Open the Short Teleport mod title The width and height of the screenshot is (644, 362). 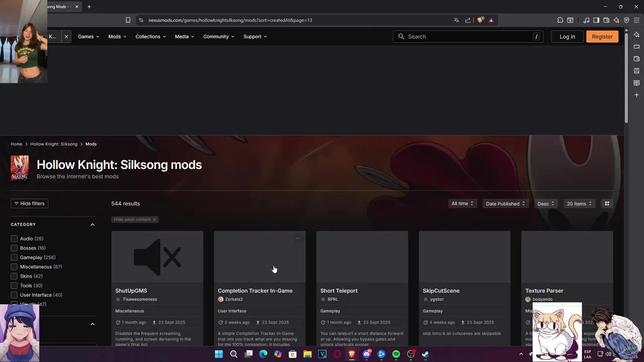click(339, 291)
